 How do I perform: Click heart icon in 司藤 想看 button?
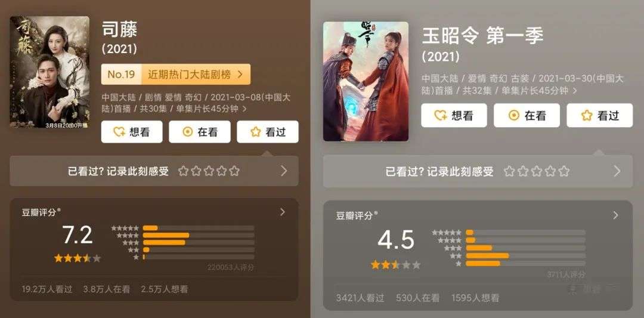click(119, 132)
